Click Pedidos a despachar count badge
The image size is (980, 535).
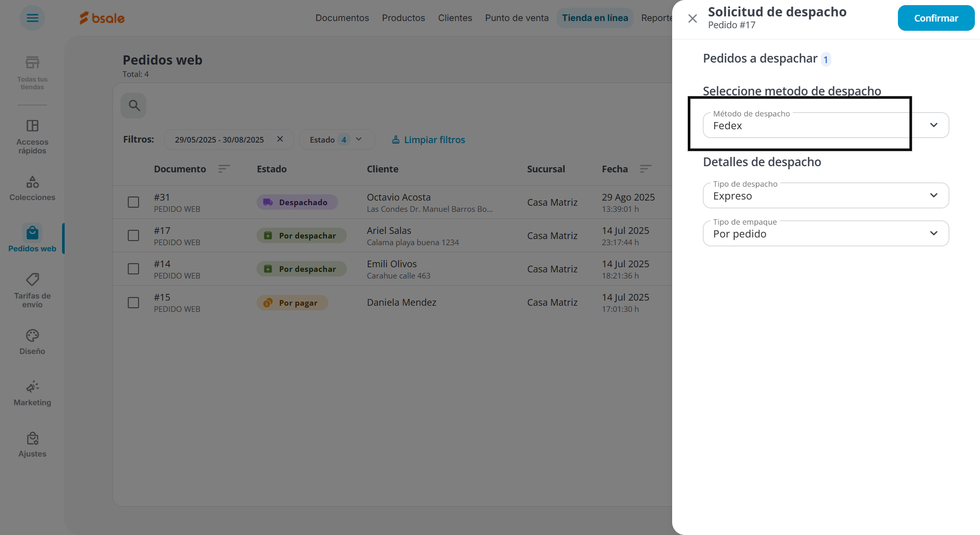[x=826, y=60]
